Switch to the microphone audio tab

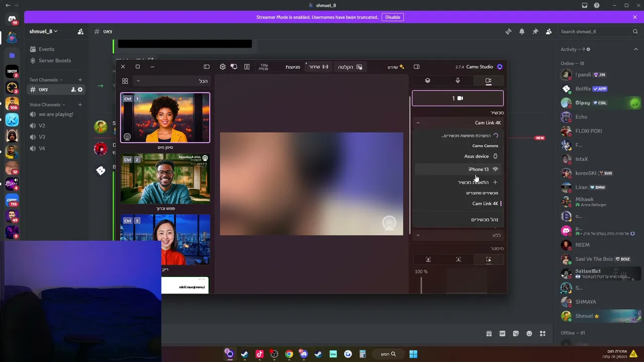click(458, 80)
